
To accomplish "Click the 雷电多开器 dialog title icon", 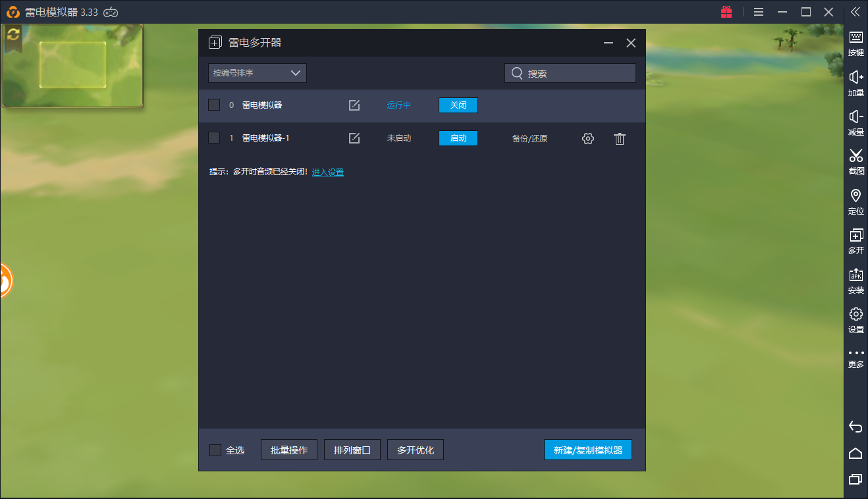I will click(215, 43).
